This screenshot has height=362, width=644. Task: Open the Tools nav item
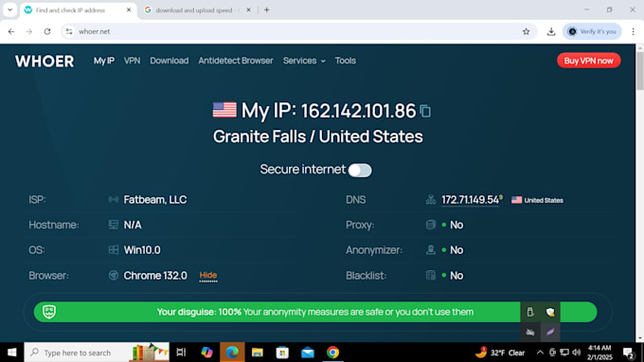point(345,61)
